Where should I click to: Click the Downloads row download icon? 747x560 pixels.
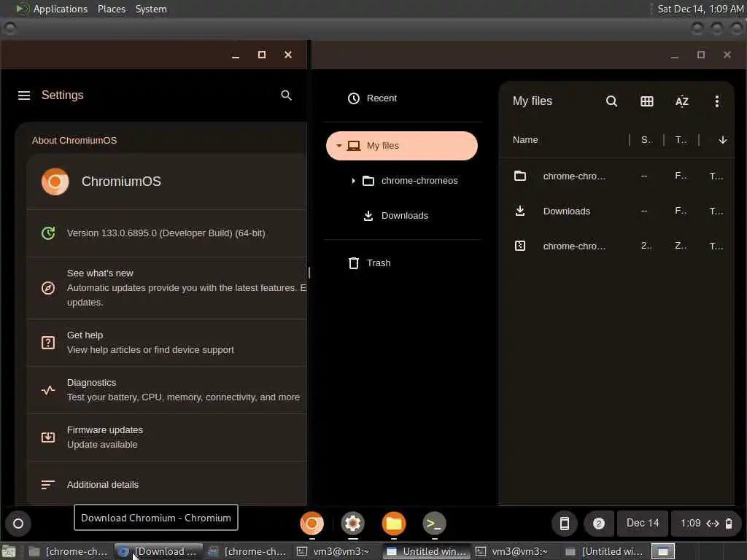pyautogui.click(x=519, y=211)
